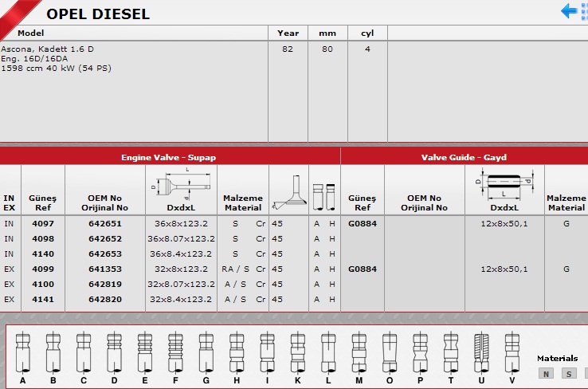Viewport: 588px width, 389px height.
Task: Click the valve stem type H icon
Action: 236,349
